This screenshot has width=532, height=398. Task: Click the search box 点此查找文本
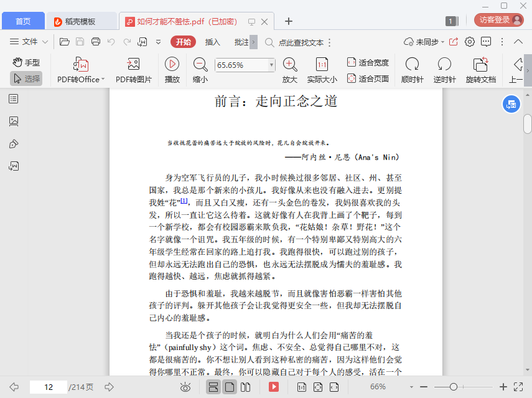pyautogui.click(x=294, y=42)
